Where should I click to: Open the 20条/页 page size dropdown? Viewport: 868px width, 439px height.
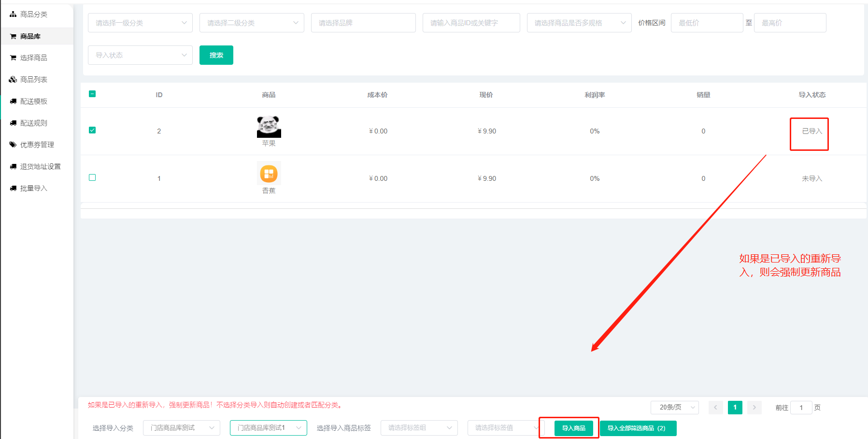pyautogui.click(x=675, y=408)
